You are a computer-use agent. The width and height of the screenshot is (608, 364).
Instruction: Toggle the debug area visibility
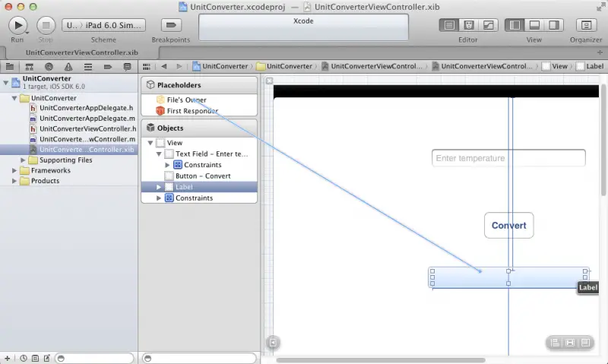534,25
